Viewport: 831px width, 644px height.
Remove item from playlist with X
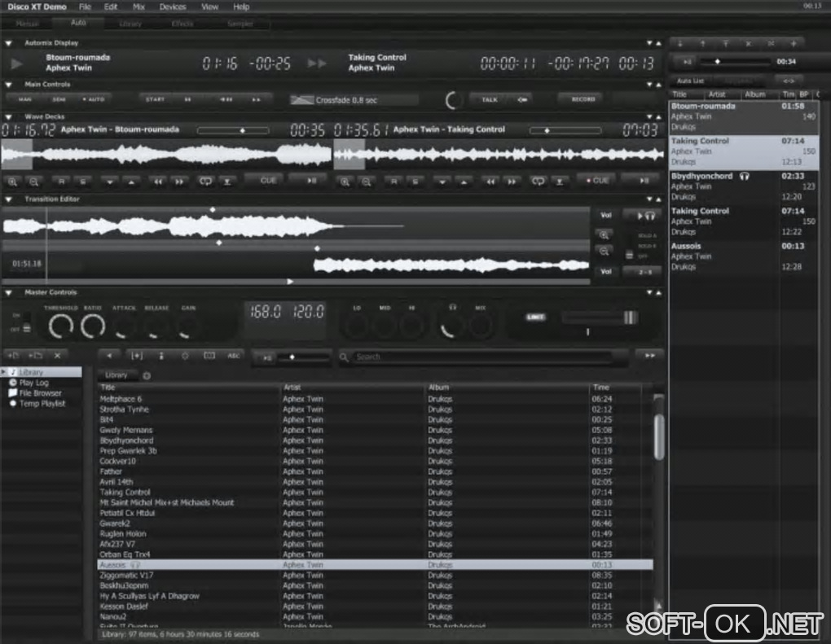pyautogui.click(x=749, y=43)
